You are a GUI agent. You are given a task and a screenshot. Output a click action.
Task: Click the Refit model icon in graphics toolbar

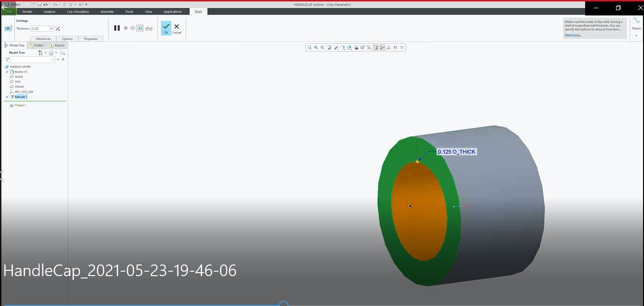[x=309, y=47]
